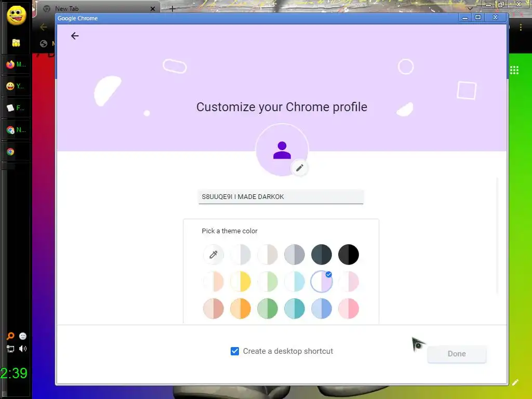The width and height of the screenshot is (532, 399).
Task: Maximize the Google Chrome profile dialog
Action: point(478,18)
